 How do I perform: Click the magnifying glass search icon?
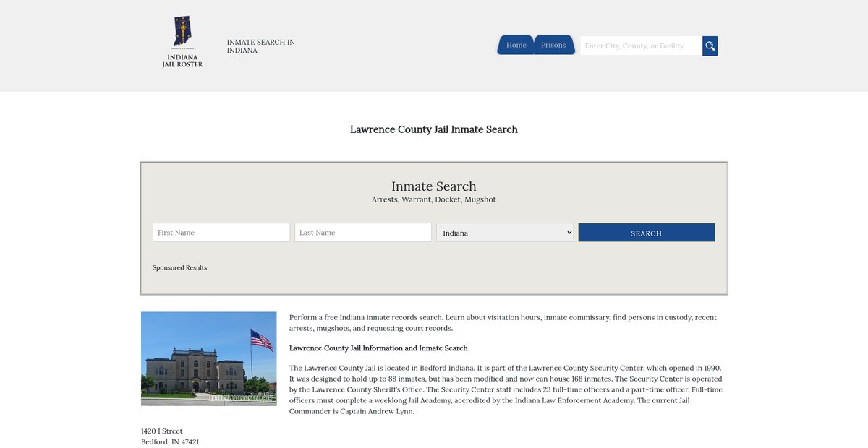pyautogui.click(x=710, y=46)
